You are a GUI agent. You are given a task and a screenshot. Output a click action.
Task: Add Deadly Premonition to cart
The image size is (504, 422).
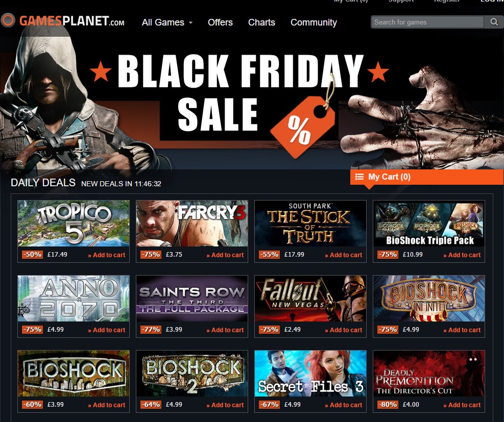pos(462,405)
